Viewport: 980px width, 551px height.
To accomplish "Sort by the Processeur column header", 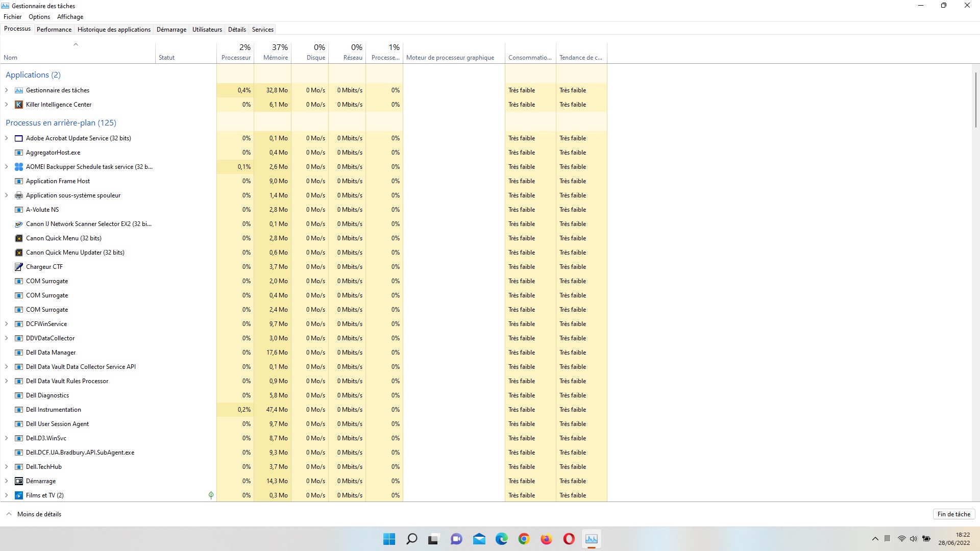I will click(x=235, y=52).
